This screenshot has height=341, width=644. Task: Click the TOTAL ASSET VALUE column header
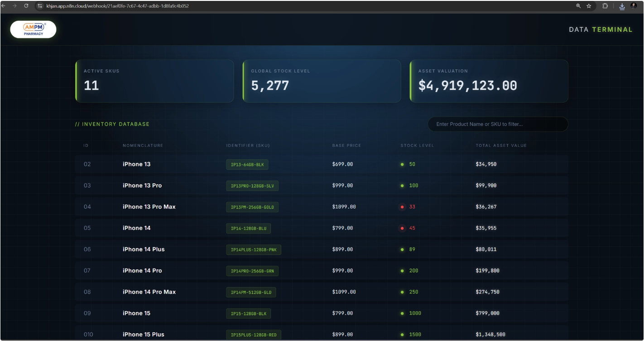pyautogui.click(x=501, y=146)
